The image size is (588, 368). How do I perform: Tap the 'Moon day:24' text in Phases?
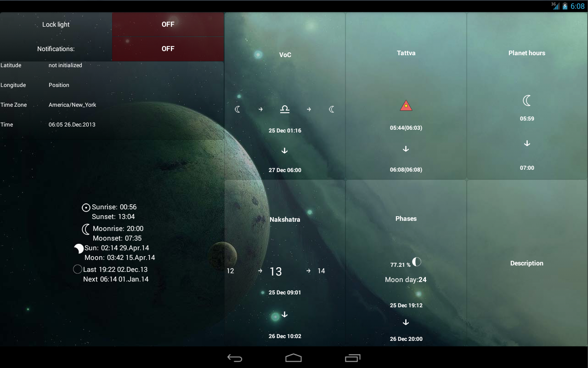[x=406, y=280]
